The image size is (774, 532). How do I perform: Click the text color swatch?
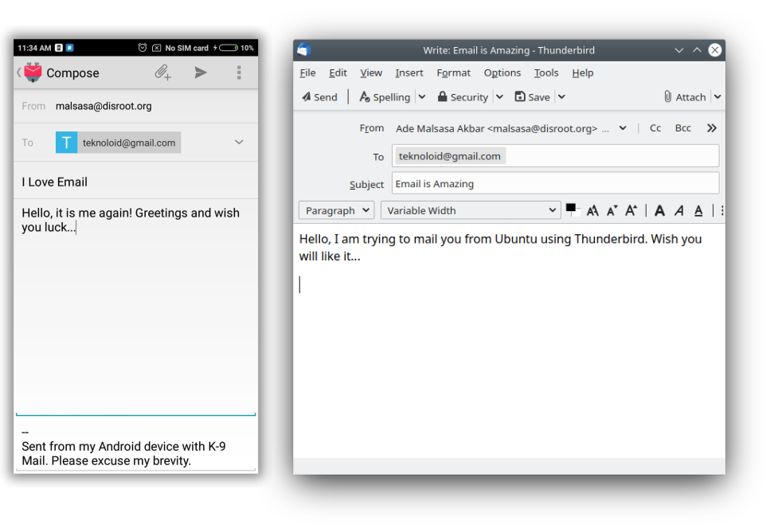pyautogui.click(x=573, y=209)
